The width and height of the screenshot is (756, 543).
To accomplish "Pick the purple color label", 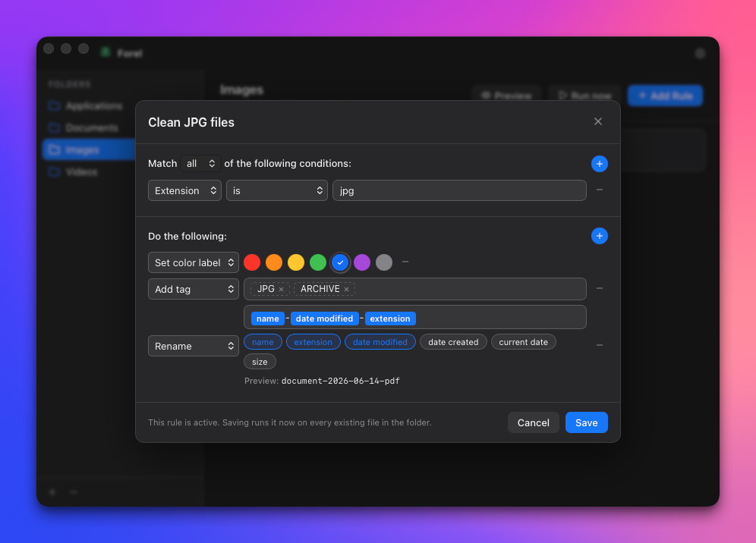I will pos(362,262).
